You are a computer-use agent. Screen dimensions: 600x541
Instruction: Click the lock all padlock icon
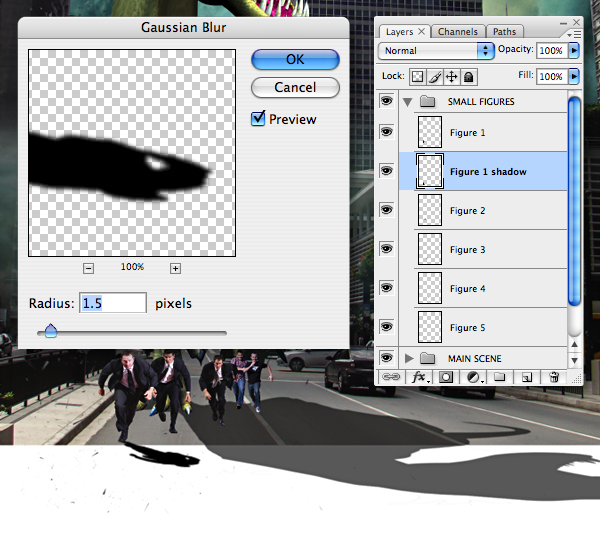[468, 77]
